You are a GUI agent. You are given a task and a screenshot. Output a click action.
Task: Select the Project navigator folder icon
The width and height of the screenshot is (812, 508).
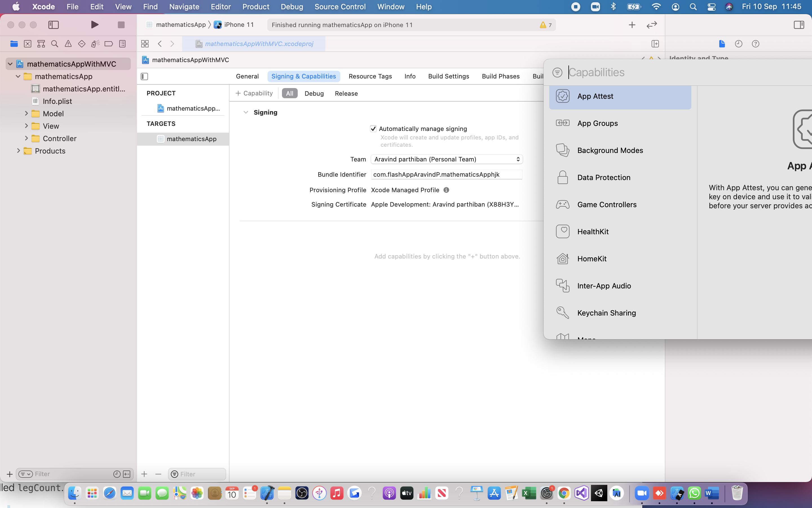pos(14,44)
